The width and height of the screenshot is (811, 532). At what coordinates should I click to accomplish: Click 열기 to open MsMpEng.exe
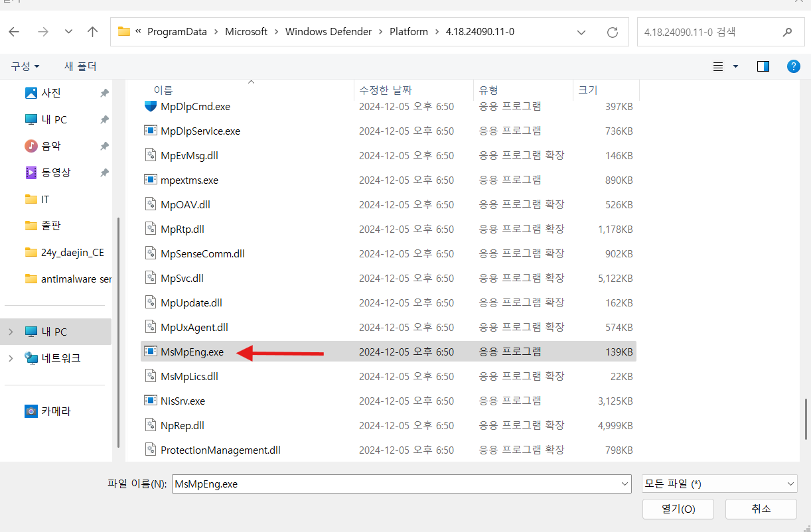pos(678,509)
